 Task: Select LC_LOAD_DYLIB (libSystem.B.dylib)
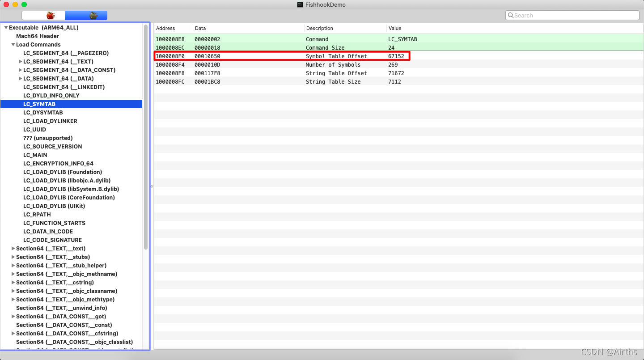(71, 189)
